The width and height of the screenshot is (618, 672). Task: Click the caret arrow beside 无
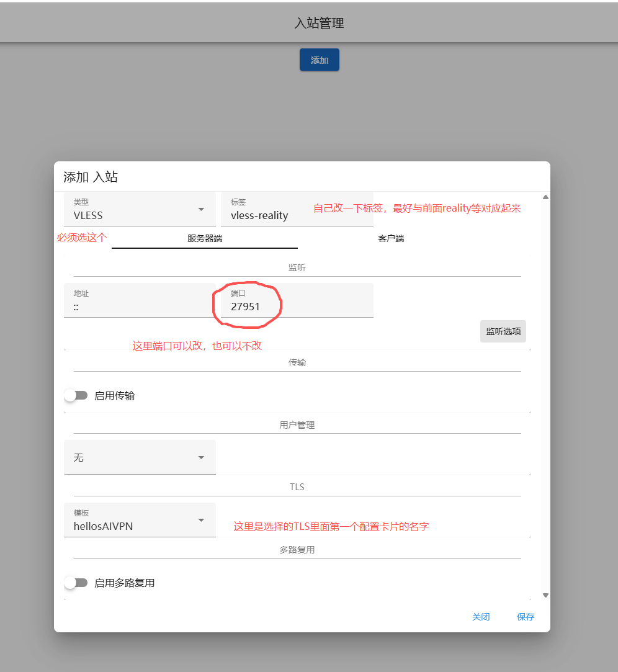coord(201,458)
